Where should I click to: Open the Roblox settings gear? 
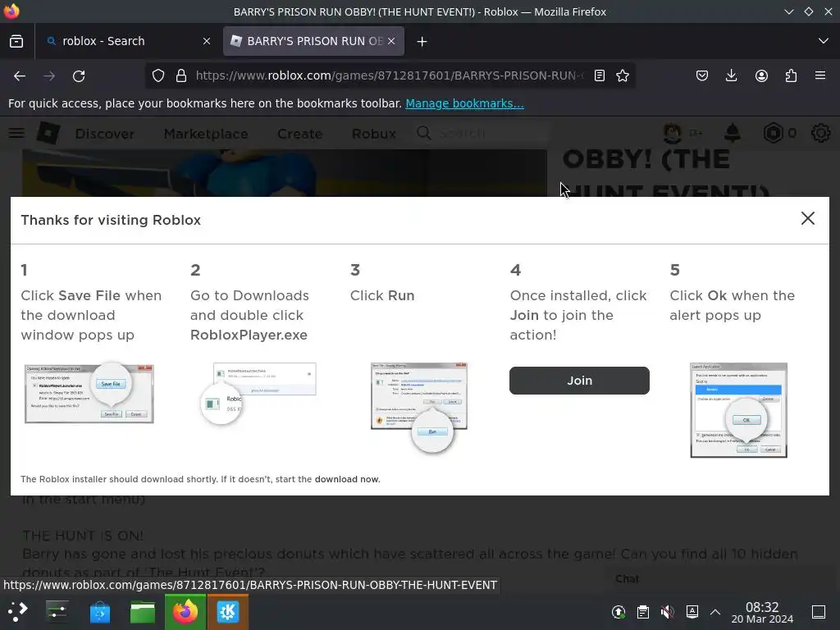click(820, 133)
